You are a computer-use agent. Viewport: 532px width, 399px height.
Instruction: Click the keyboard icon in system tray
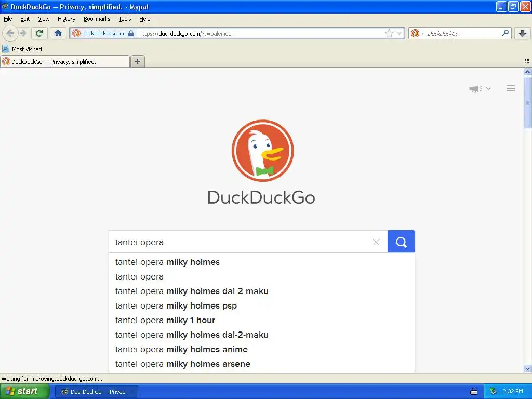click(x=474, y=392)
